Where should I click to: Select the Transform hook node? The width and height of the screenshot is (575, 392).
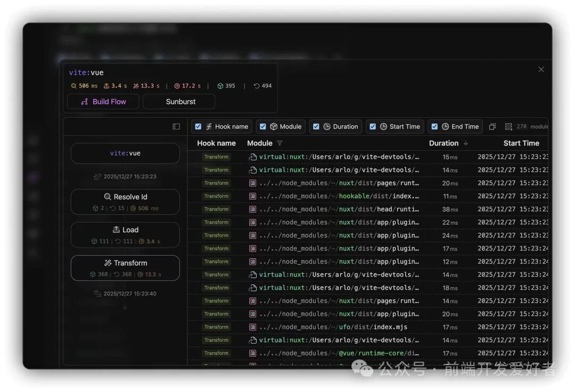pyautogui.click(x=125, y=267)
